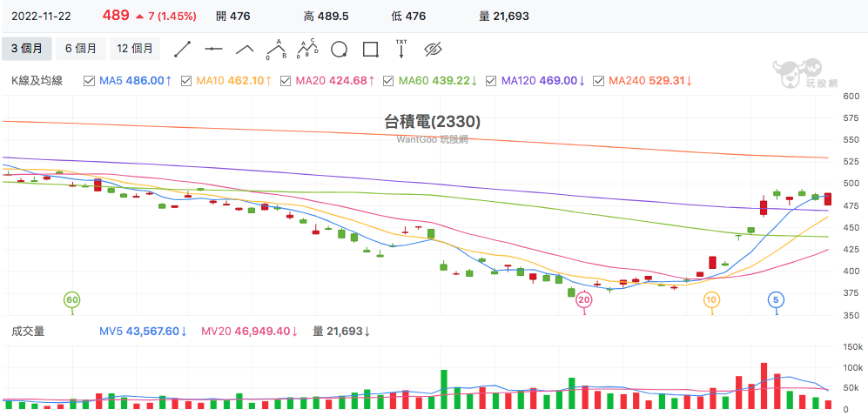Uncheck the MA10 moving average checkbox
The width and height of the screenshot is (868, 416).
click(x=186, y=81)
